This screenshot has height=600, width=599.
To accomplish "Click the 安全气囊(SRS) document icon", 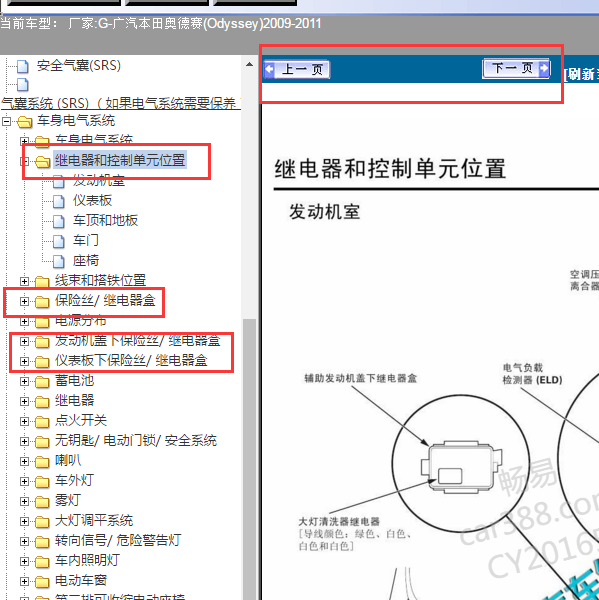I will click(23, 66).
